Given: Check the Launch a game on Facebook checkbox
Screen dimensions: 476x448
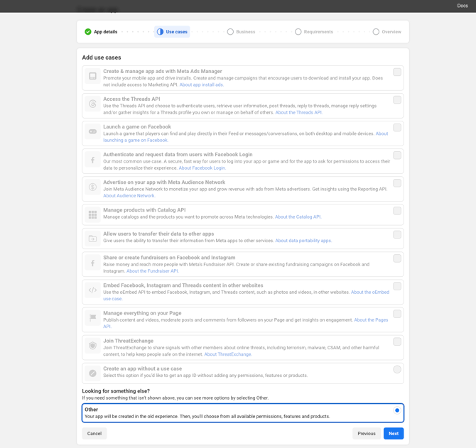Looking at the screenshot, I should tap(396, 127).
